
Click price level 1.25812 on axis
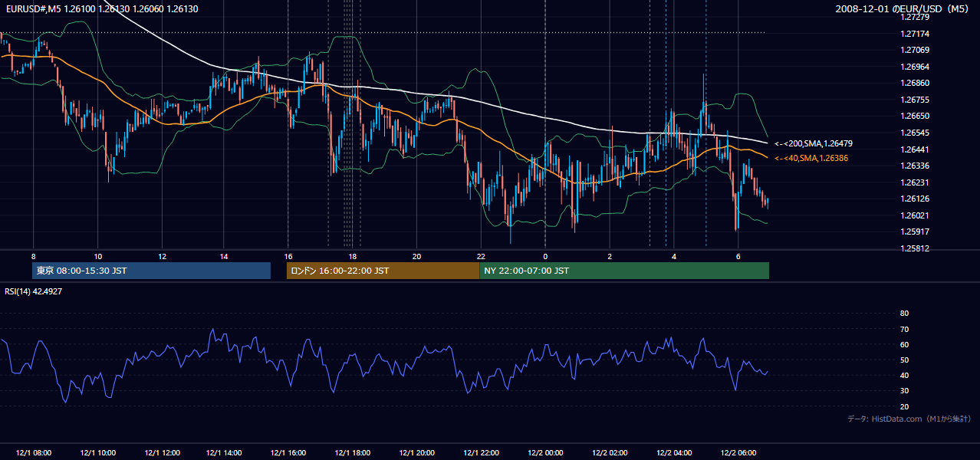(915, 248)
